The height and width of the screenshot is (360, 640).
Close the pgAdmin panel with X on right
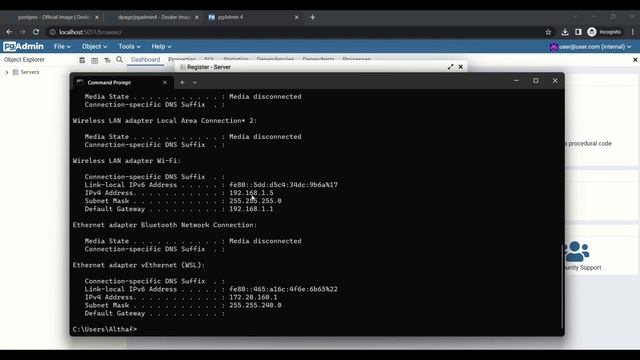tap(635, 60)
